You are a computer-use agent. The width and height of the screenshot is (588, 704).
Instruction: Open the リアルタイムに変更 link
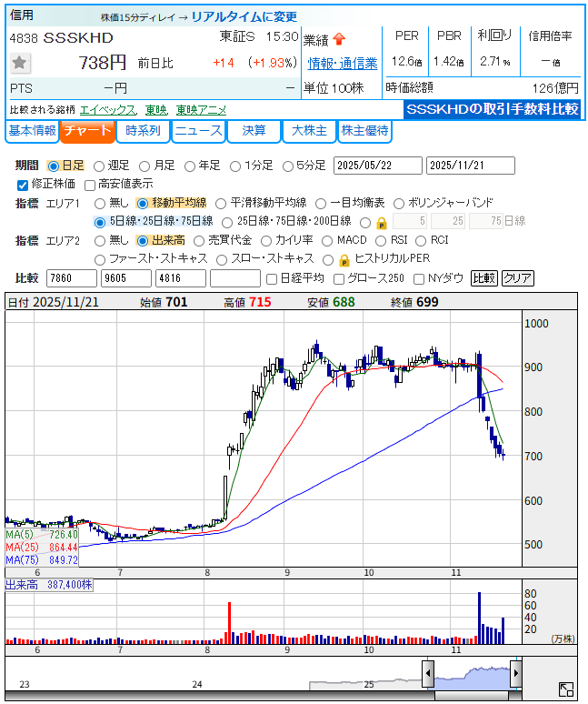[243, 16]
